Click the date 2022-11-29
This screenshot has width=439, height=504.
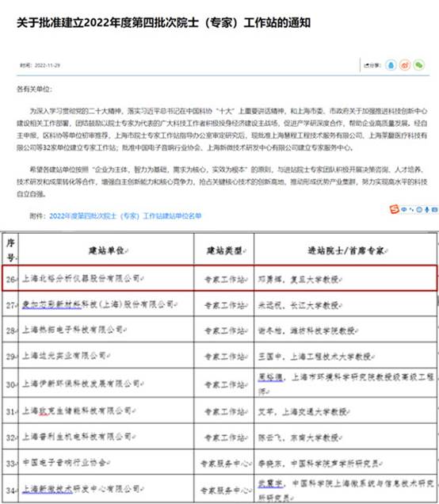click(x=48, y=65)
